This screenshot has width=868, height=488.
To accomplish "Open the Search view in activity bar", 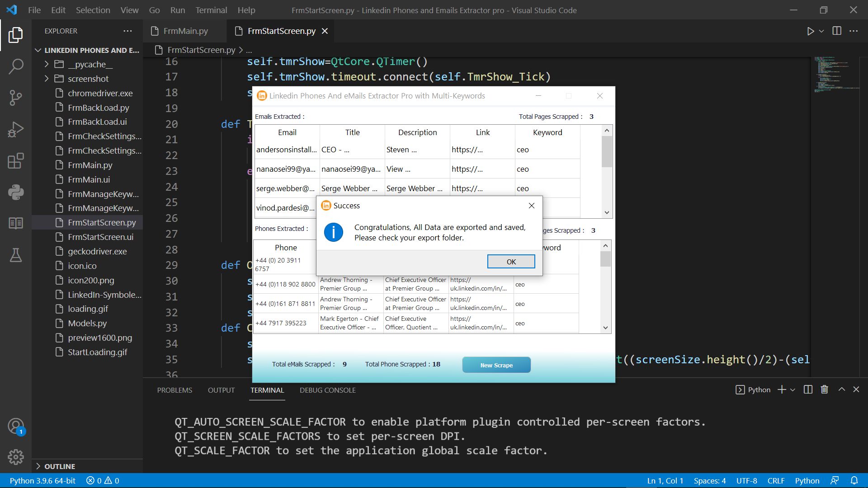I will [x=16, y=66].
